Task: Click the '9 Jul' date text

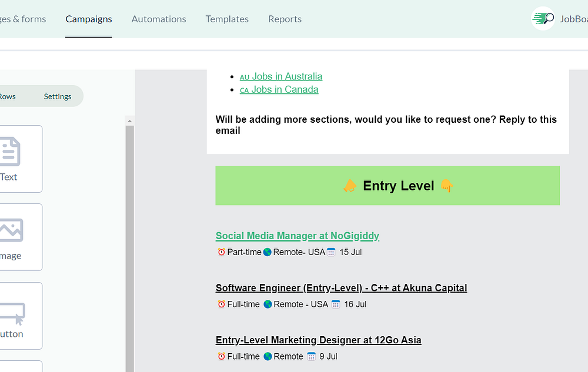Action: click(328, 356)
